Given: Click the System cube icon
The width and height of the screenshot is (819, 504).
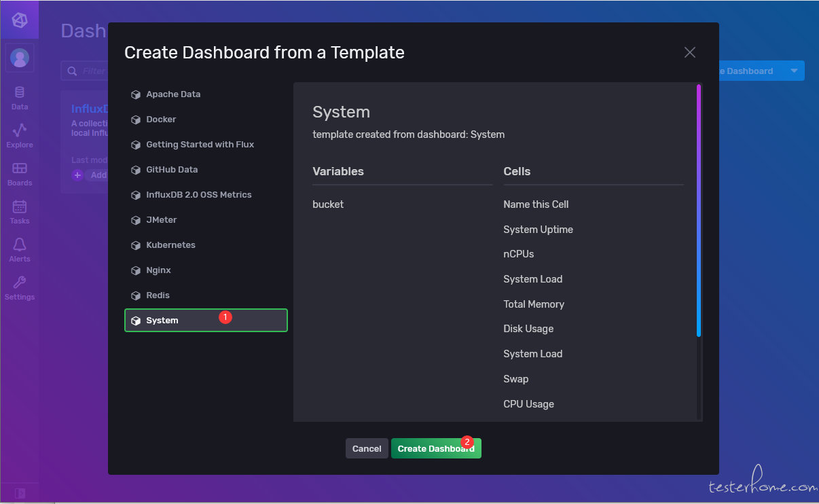Looking at the screenshot, I should 136,321.
